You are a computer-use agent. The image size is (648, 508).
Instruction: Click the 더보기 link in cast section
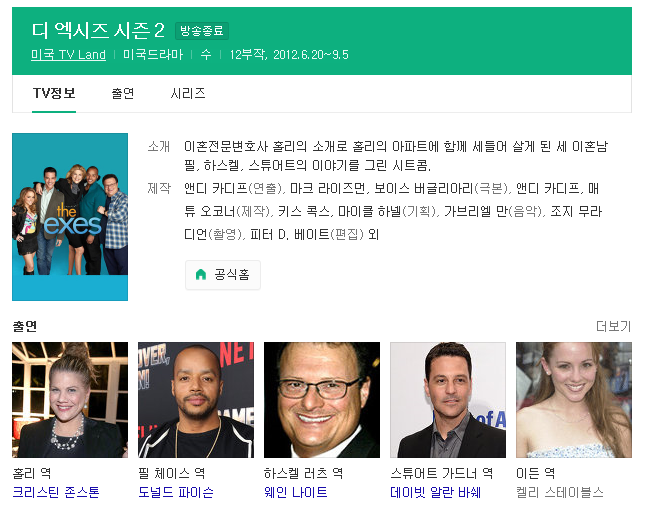[613, 326]
